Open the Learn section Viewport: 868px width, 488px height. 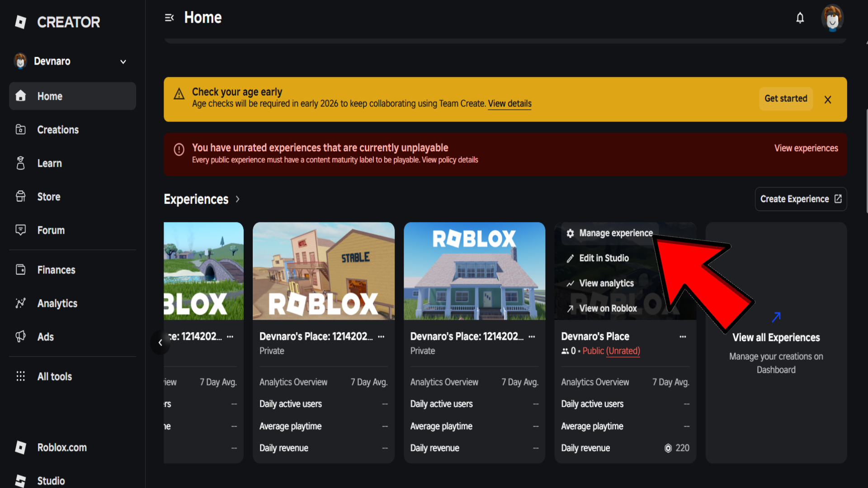click(x=49, y=163)
